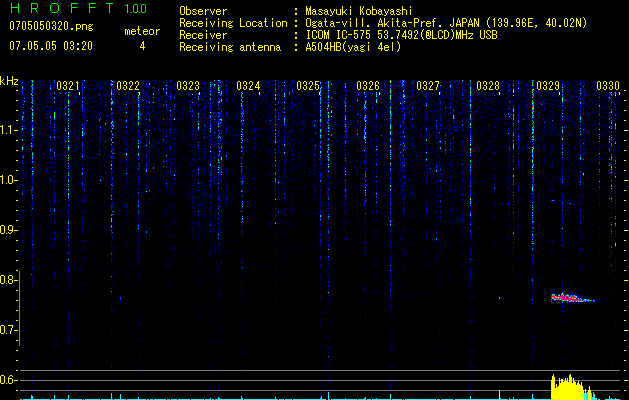Click the date stamp 07.05.05 03:20
This screenshot has width=629, height=400.
pos(51,46)
